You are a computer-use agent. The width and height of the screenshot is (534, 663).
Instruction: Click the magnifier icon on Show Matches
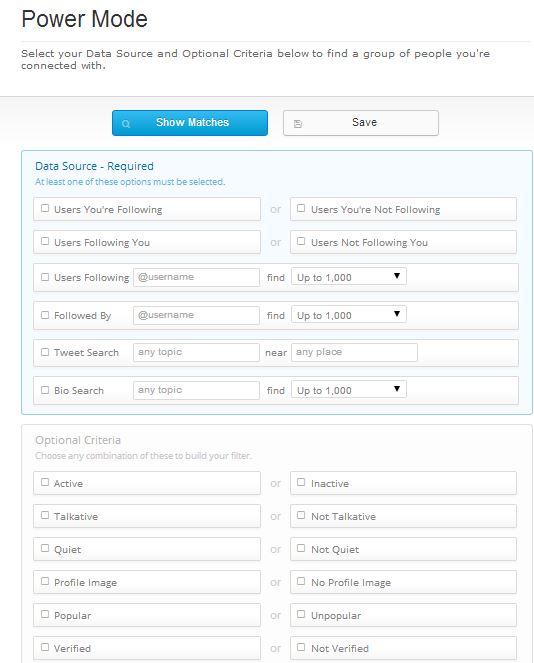pyautogui.click(x=126, y=124)
